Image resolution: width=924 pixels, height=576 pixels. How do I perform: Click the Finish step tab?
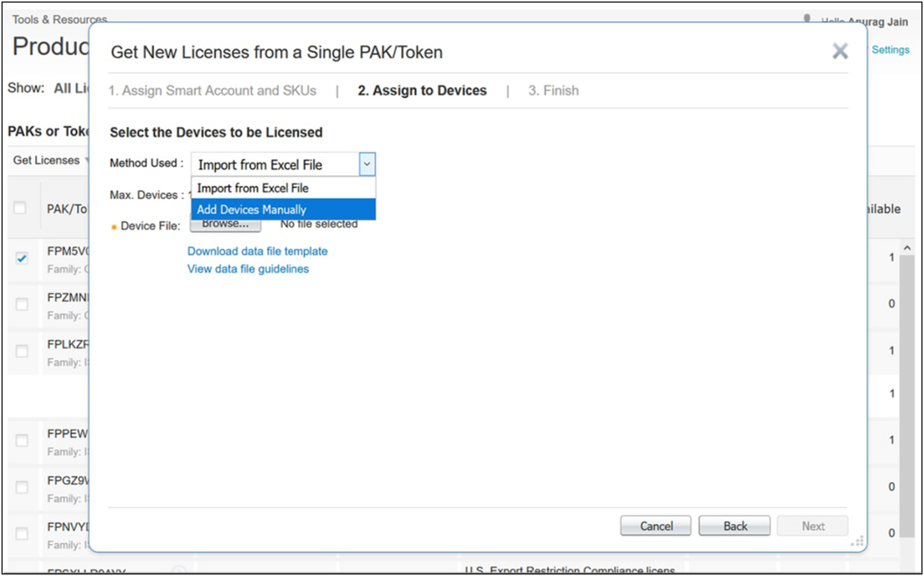click(554, 91)
